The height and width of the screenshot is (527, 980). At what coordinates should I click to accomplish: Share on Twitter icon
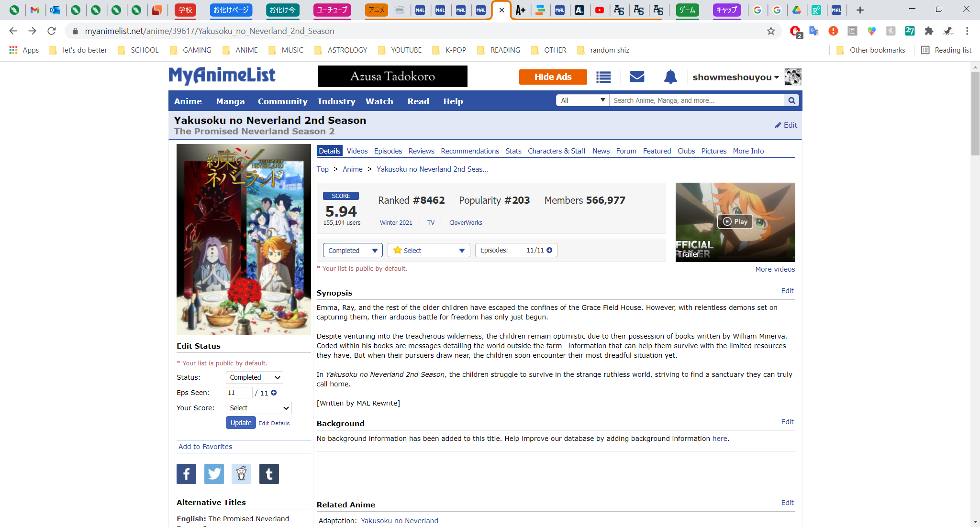pos(214,474)
